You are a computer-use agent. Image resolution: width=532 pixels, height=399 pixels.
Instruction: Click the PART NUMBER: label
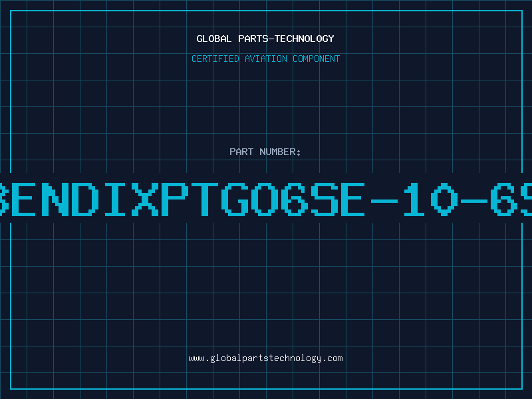(265, 152)
